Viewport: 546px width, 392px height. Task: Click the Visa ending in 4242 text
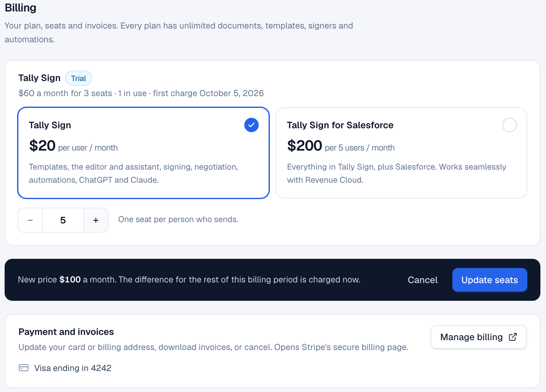pyautogui.click(x=73, y=368)
